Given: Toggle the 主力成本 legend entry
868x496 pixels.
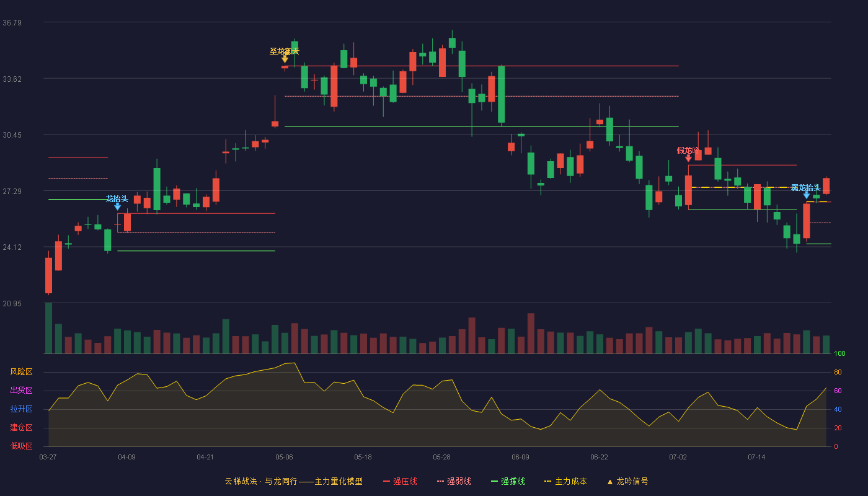Looking at the screenshot, I should [565, 481].
